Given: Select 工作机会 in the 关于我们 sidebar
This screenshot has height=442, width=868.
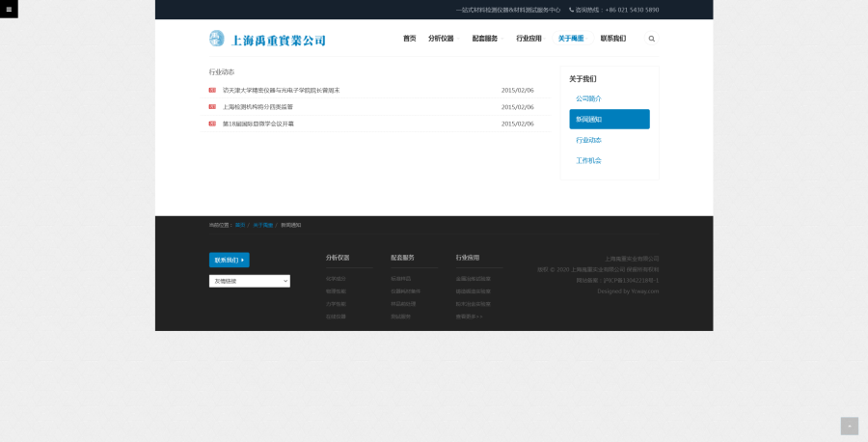Looking at the screenshot, I should tap(588, 160).
